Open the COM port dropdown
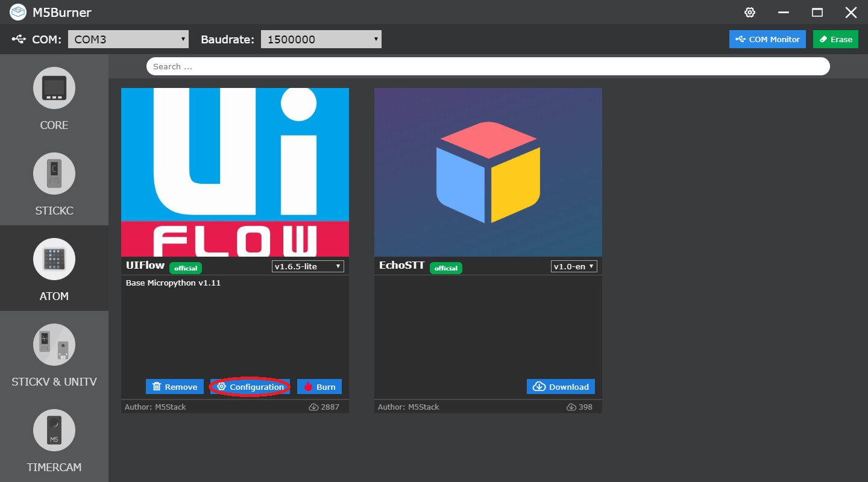Image resolution: width=868 pixels, height=482 pixels. (127, 39)
